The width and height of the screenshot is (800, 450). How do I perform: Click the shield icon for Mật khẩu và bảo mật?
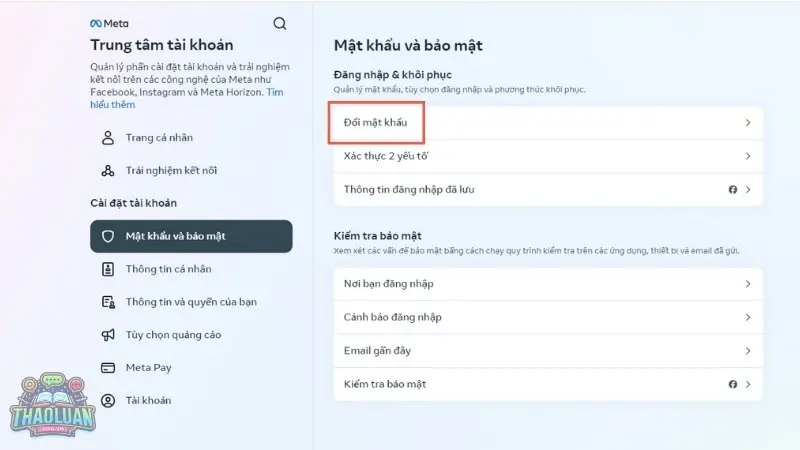click(108, 236)
